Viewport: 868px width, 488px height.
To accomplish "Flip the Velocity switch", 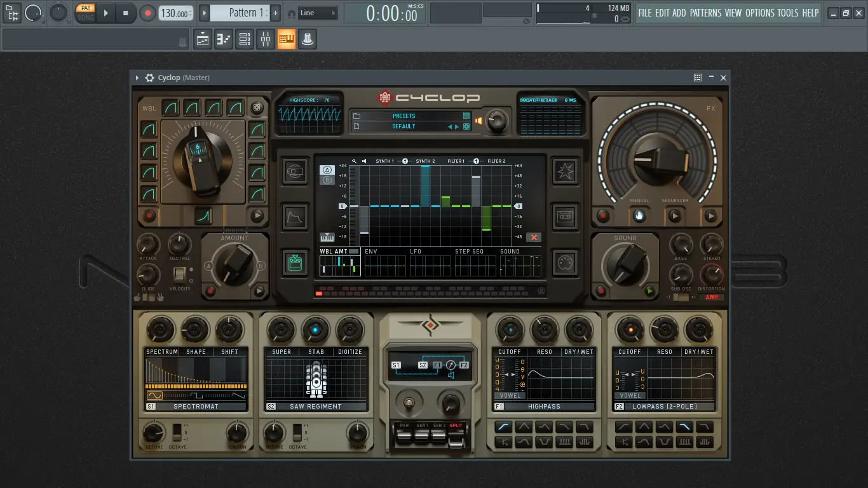I will pyautogui.click(x=180, y=274).
